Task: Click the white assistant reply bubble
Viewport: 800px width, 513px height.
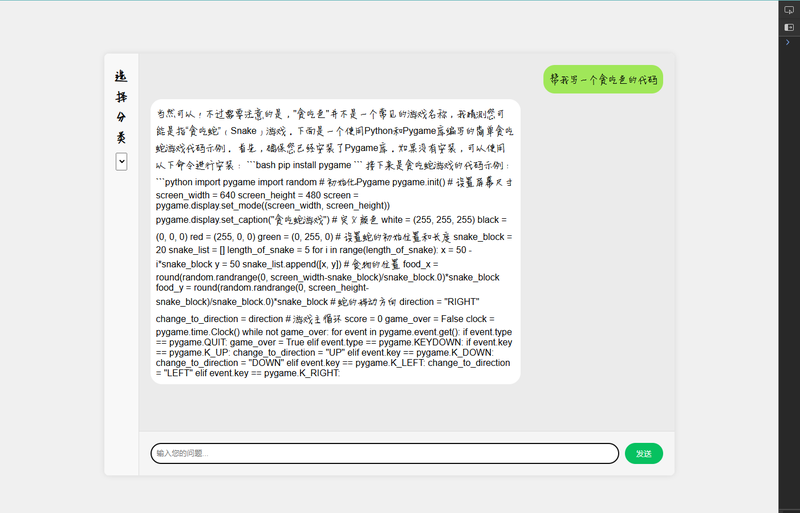Action: click(x=335, y=241)
